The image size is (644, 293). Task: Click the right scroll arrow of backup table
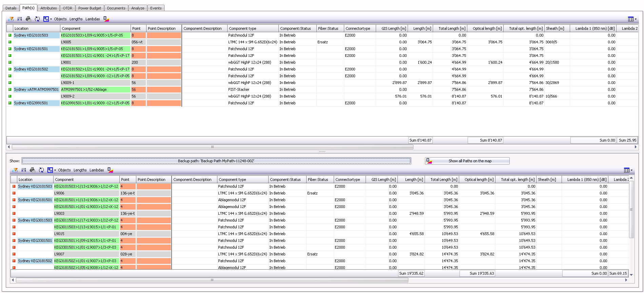coord(626,280)
